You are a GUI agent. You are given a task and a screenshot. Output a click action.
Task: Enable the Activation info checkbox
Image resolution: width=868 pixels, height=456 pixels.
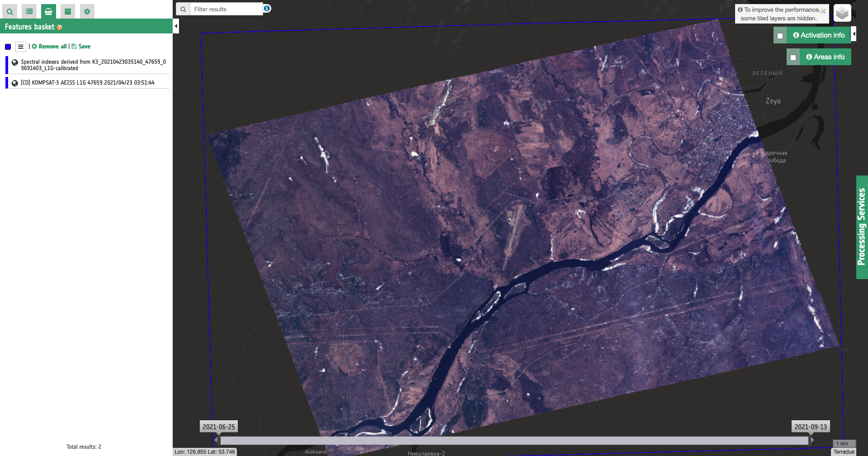click(780, 36)
